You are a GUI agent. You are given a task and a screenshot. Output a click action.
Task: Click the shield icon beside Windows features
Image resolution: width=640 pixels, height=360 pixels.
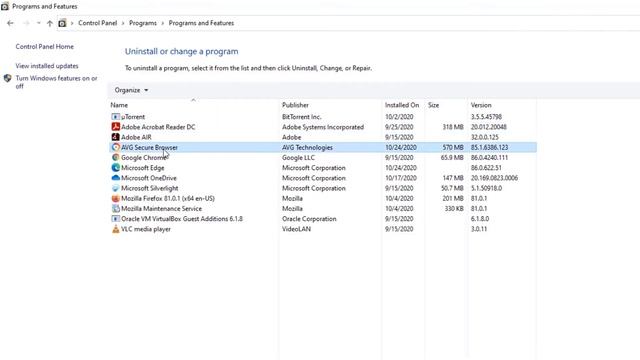tap(7, 78)
